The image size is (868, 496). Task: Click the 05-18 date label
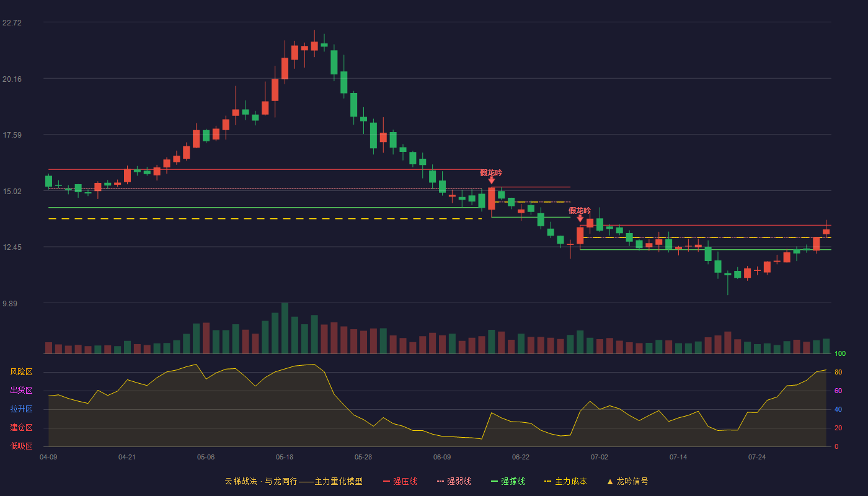pyautogui.click(x=285, y=457)
